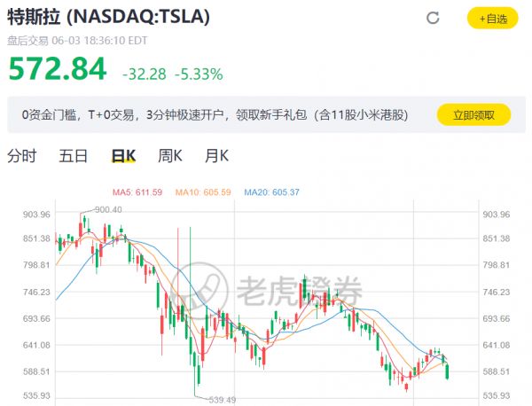The height and width of the screenshot is (406, 532).
Task: Open the 五日 chart tab
Action: tap(74, 156)
